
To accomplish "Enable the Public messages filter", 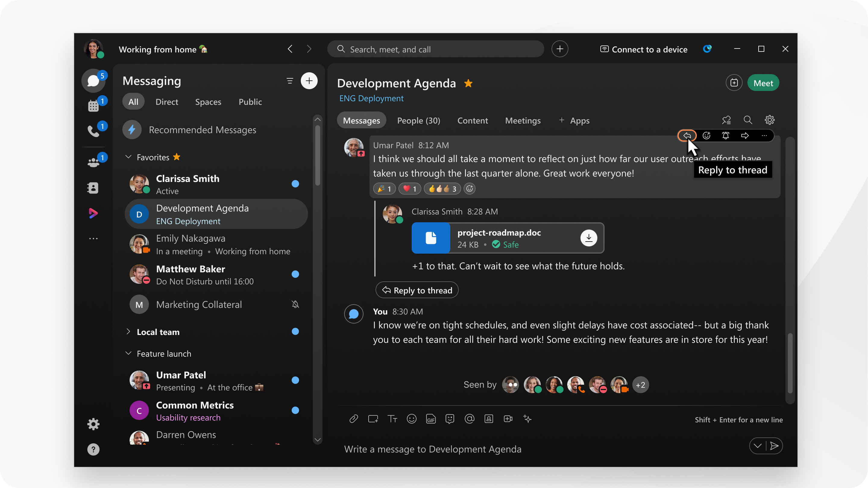I will click(x=249, y=101).
